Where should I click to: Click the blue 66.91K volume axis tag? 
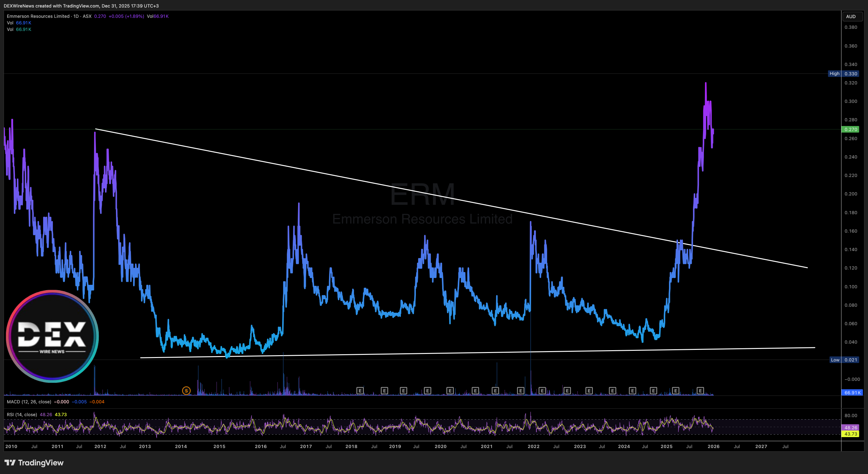coord(852,392)
